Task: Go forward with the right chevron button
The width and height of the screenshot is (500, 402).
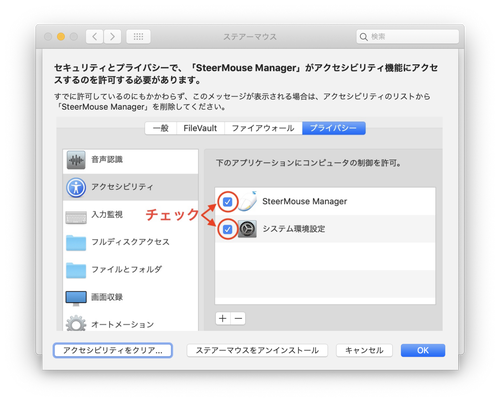Action: coord(112,36)
